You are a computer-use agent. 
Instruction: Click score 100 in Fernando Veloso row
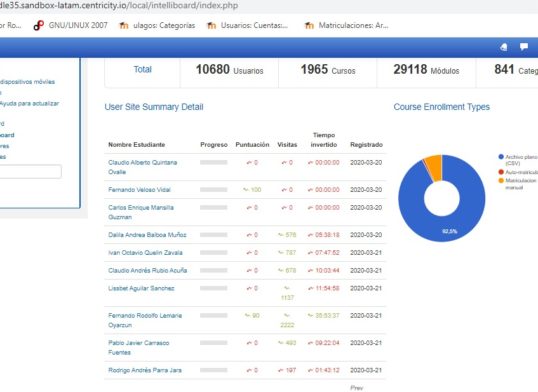[x=256, y=189]
